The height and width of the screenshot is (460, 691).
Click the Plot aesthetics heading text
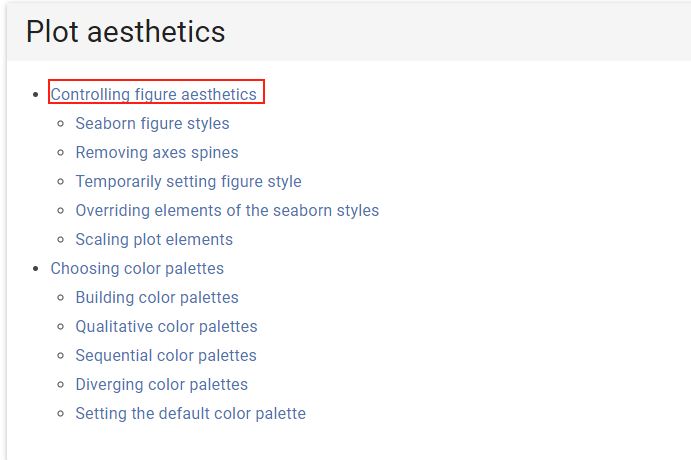pyautogui.click(x=125, y=32)
